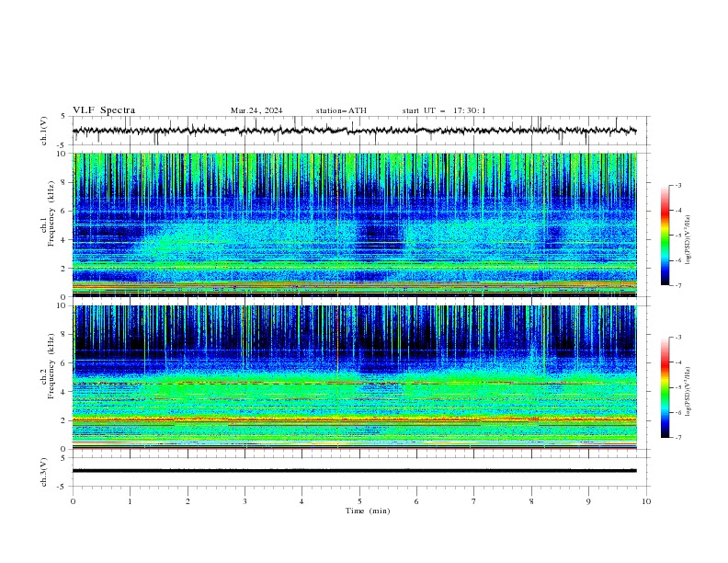Click time axis tick label "0"

tap(73, 501)
